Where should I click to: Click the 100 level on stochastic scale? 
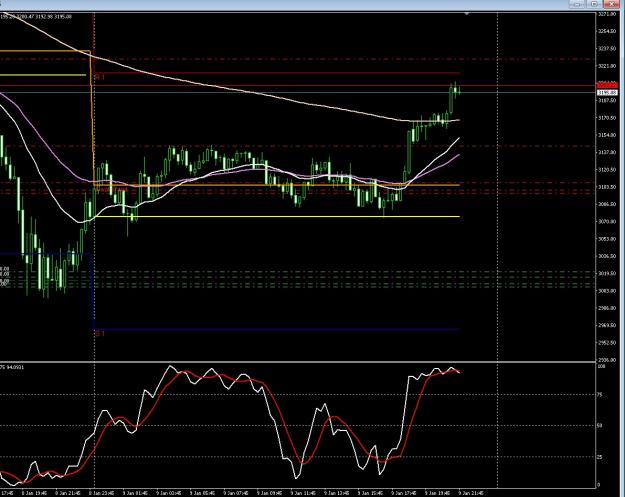[601, 366]
